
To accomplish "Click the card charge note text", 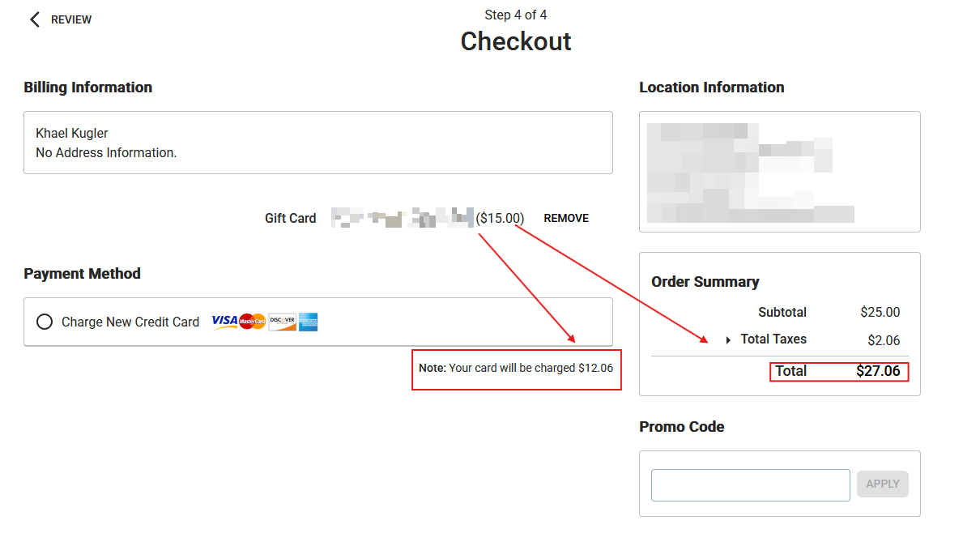I will pos(516,368).
